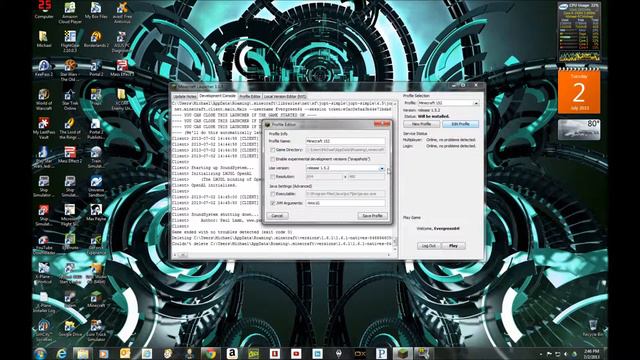Click the console horizontal scrollbar thumb
The image size is (640, 360).
pos(182,255)
